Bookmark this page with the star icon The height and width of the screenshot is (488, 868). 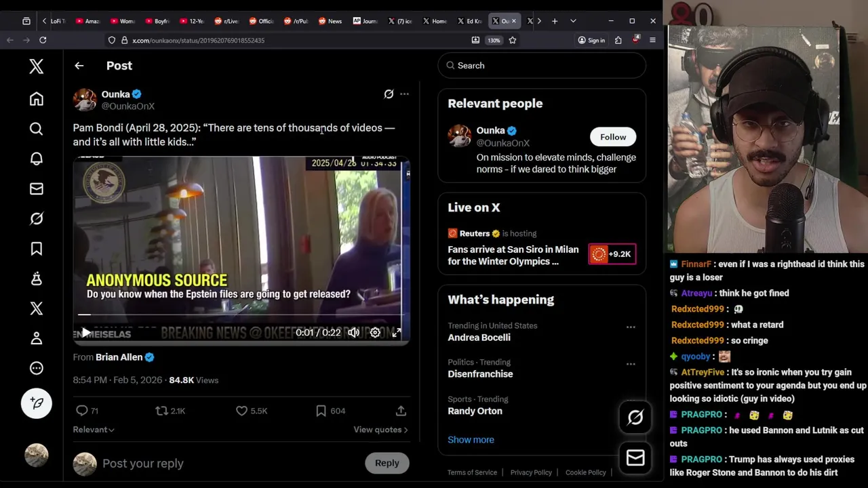pyautogui.click(x=513, y=40)
